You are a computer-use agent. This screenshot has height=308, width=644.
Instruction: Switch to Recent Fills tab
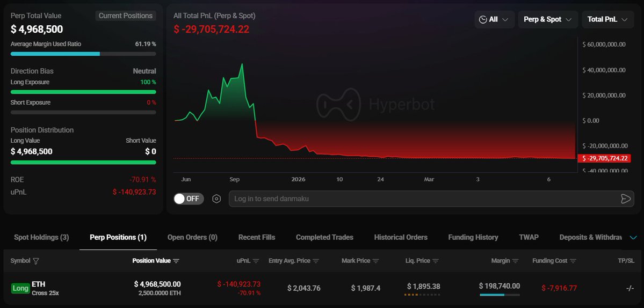click(x=257, y=238)
